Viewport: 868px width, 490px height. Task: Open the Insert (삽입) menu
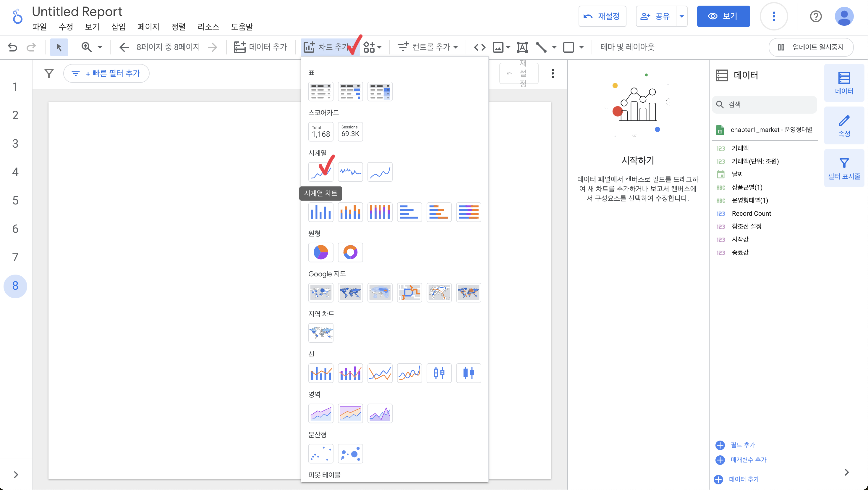tap(118, 27)
